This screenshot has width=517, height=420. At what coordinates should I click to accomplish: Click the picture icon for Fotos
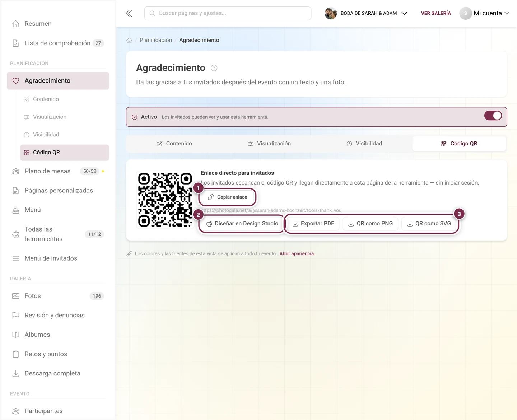(16, 296)
